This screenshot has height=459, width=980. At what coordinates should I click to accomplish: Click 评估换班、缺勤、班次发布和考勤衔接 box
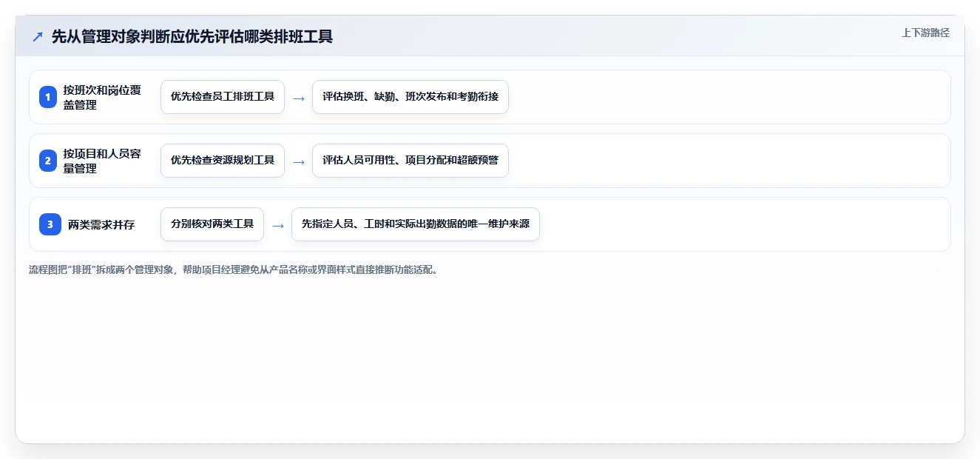click(x=410, y=97)
